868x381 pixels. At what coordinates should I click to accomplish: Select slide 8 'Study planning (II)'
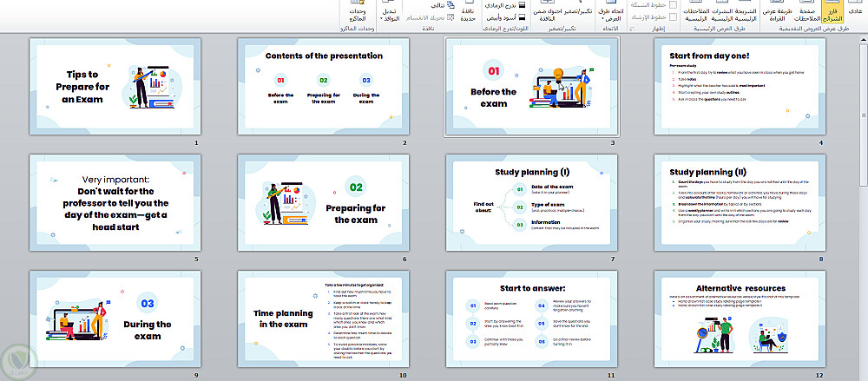click(740, 203)
